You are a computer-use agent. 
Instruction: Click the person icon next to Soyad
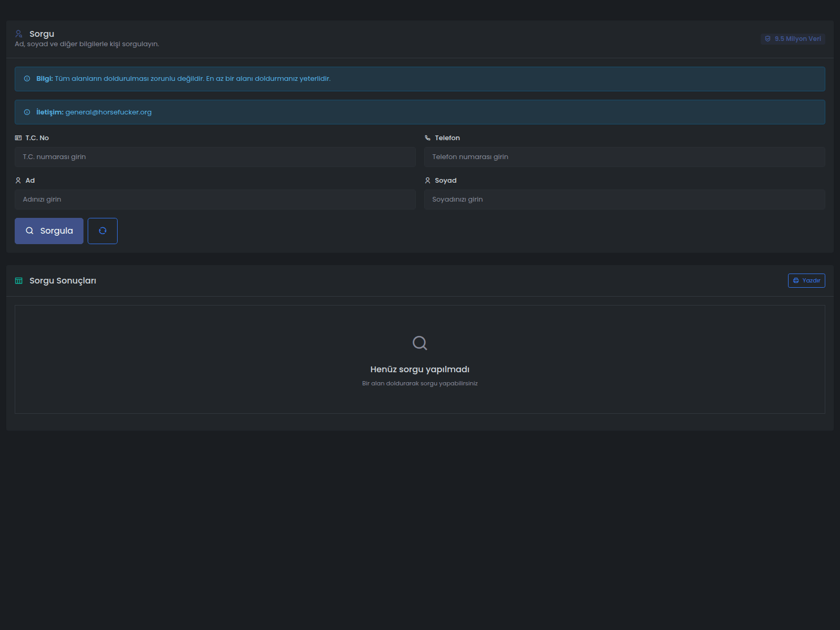click(x=428, y=180)
